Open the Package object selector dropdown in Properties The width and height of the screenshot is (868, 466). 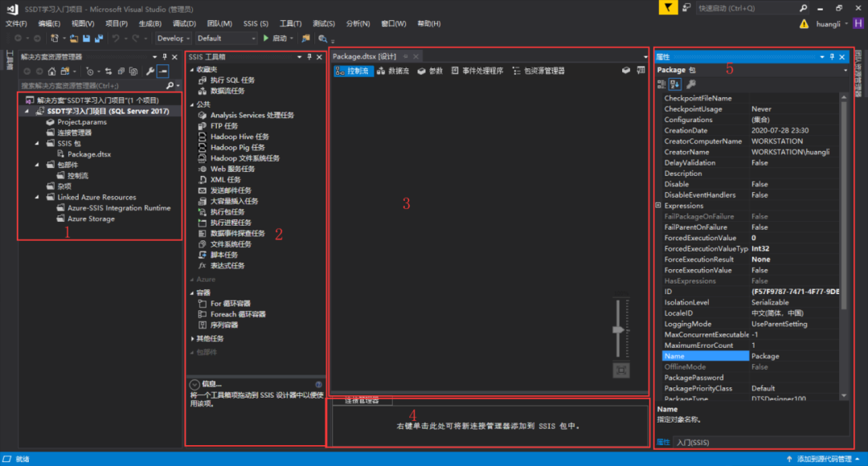pos(845,70)
